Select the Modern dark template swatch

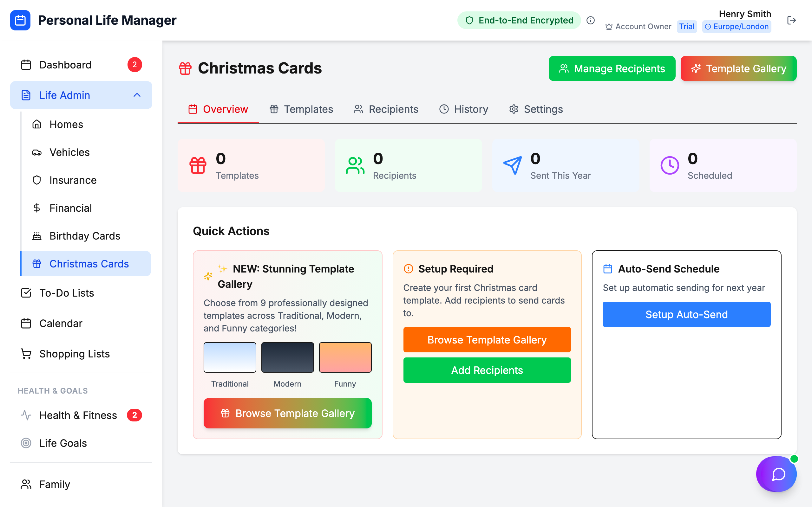pos(287,357)
